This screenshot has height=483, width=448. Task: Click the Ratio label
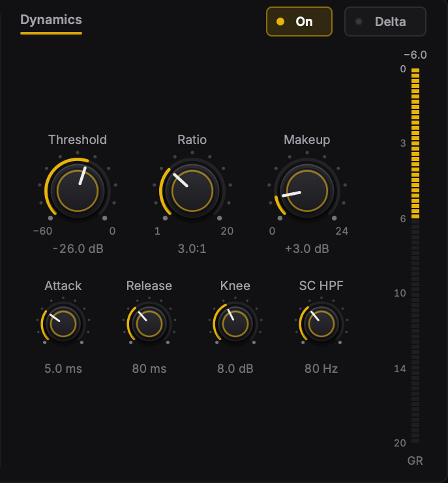click(x=192, y=140)
